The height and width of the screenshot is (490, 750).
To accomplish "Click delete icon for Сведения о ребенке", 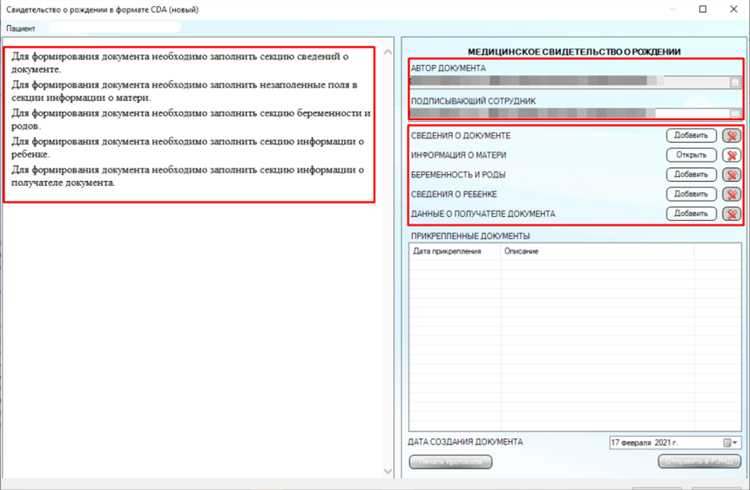I will point(731,194).
